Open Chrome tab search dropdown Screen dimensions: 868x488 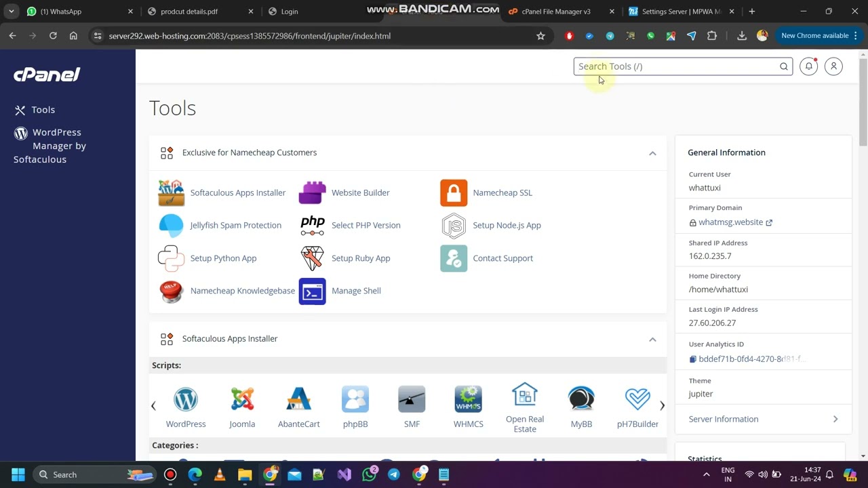click(12, 12)
